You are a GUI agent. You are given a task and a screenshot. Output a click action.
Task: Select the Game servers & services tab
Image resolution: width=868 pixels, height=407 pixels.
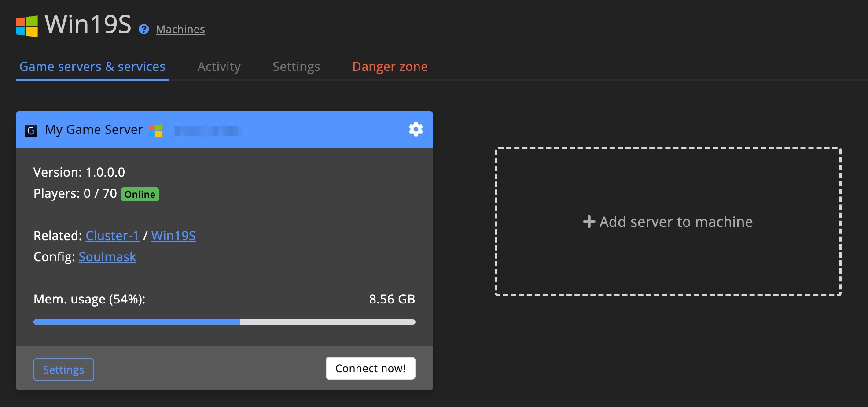[92, 67]
